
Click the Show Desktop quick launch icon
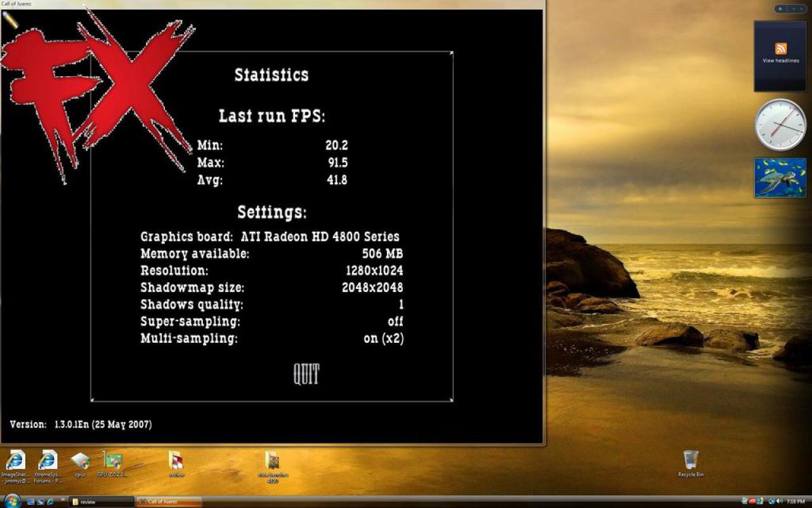point(30,502)
